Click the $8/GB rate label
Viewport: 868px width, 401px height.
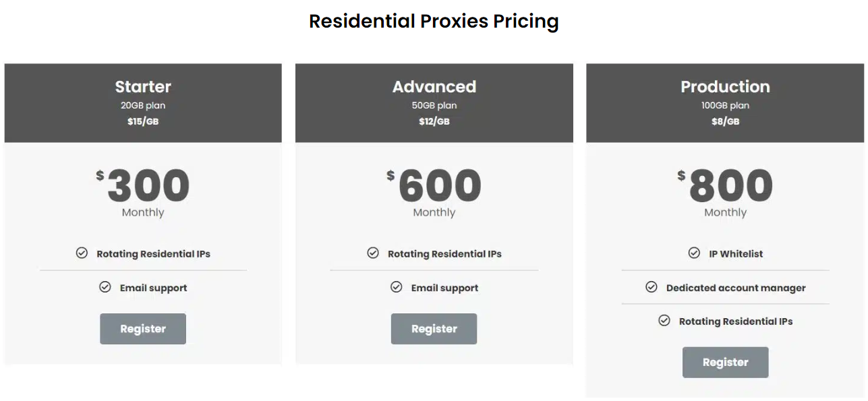point(725,121)
